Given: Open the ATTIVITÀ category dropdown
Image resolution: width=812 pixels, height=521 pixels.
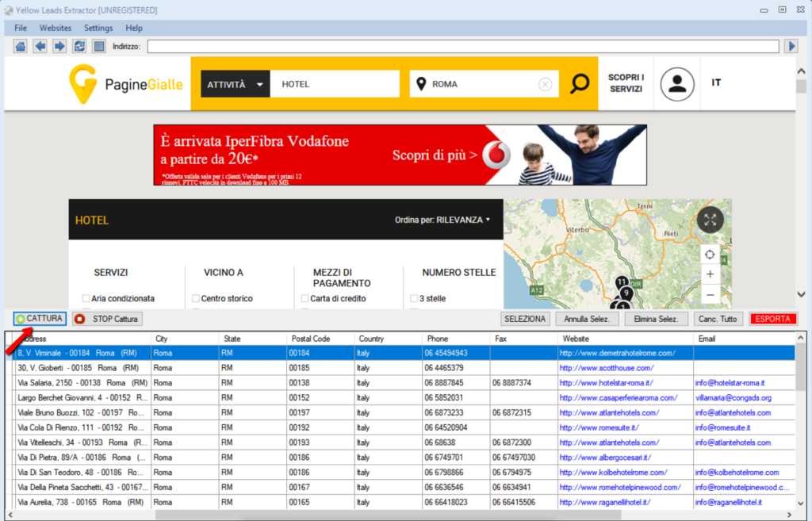Looking at the screenshot, I should (x=235, y=84).
